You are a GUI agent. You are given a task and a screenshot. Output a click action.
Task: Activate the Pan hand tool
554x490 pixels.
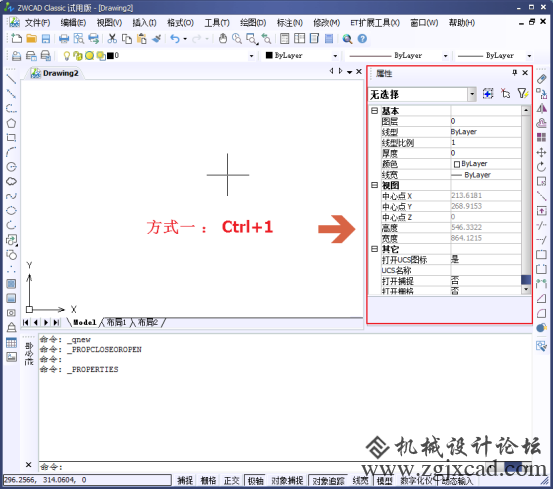223,39
